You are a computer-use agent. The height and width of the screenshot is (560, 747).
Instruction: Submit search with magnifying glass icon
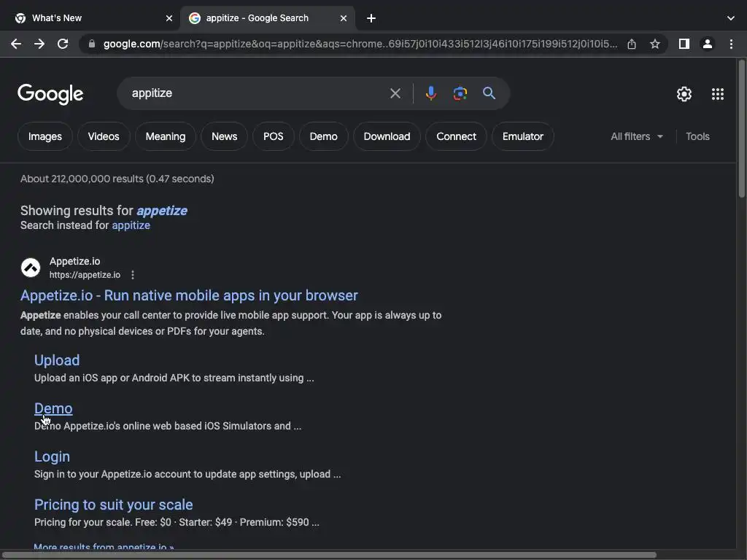pos(489,93)
